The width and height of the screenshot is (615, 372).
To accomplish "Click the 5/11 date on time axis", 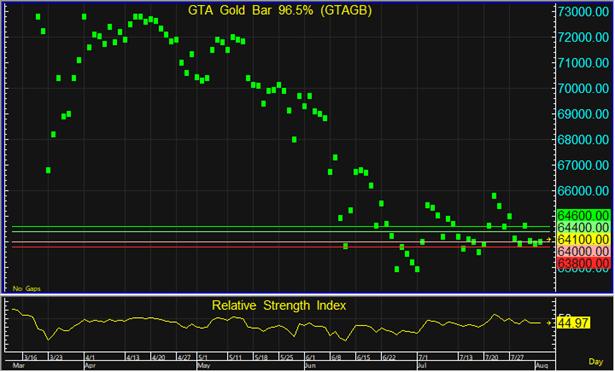I will [x=235, y=357].
